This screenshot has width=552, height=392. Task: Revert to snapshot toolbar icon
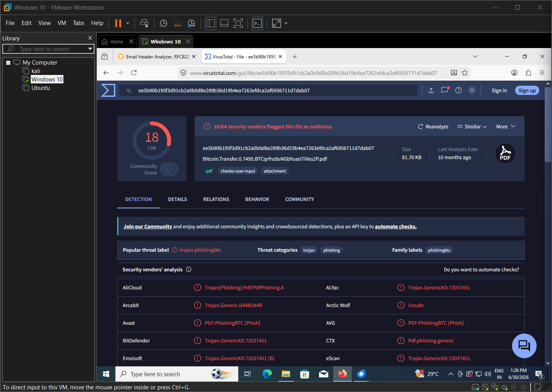[177, 23]
